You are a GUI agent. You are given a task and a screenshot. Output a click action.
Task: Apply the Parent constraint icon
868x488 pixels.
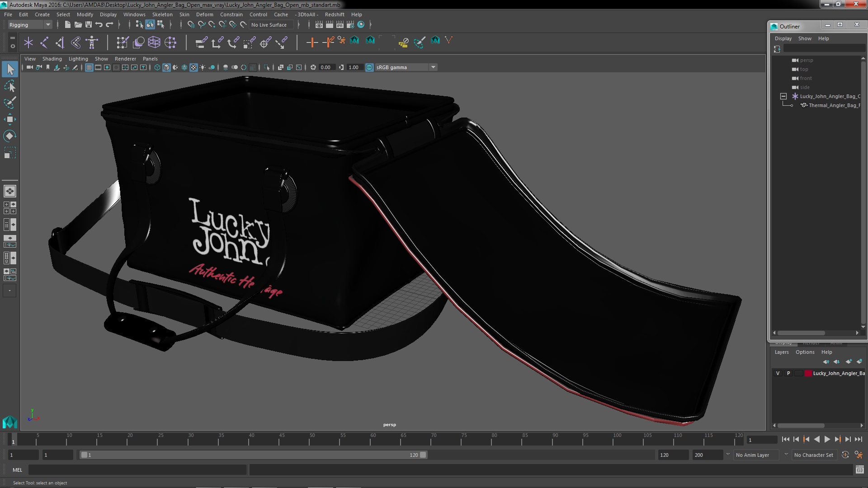pyautogui.click(x=201, y=43)
